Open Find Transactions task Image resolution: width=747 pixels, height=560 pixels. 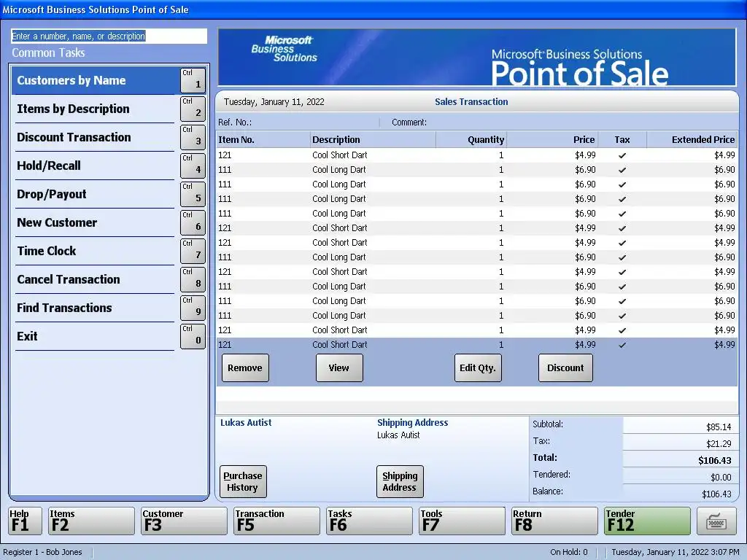[94, 308]
